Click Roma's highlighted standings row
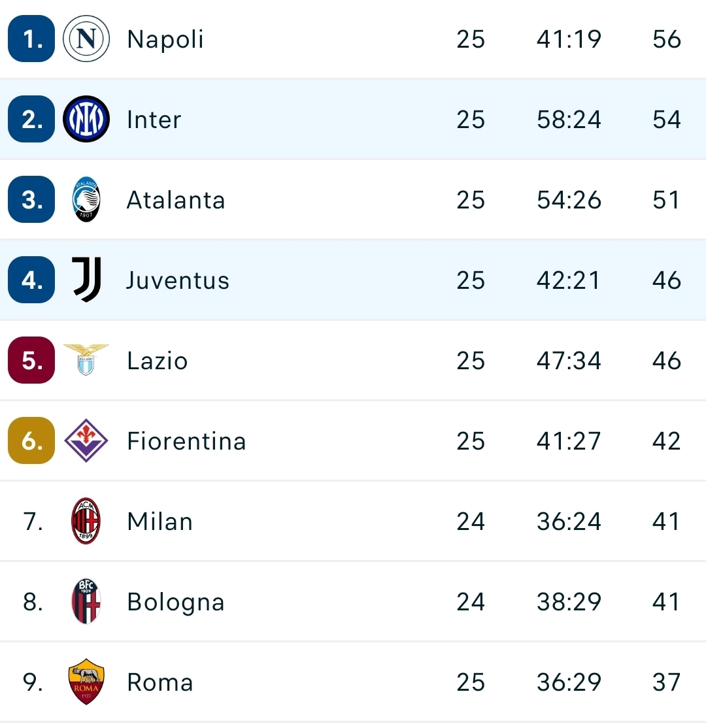The width and height of the screenshot is (706, 728). click(x=353, y=682)
